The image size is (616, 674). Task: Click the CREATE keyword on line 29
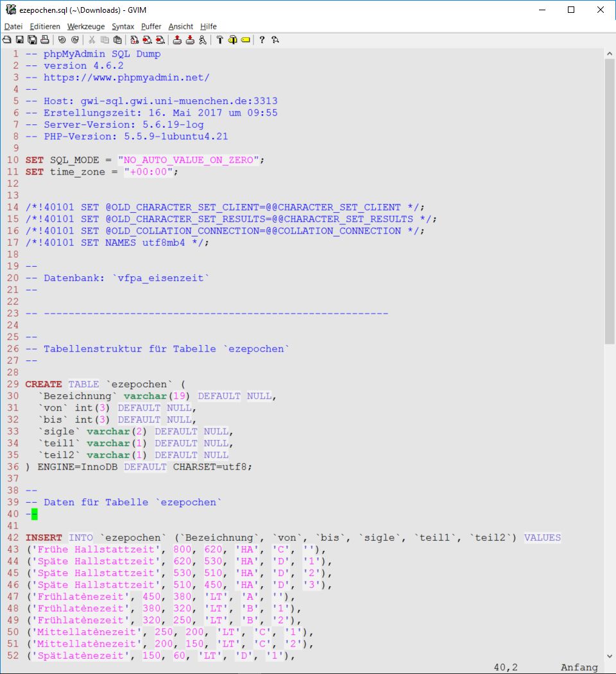44,384
